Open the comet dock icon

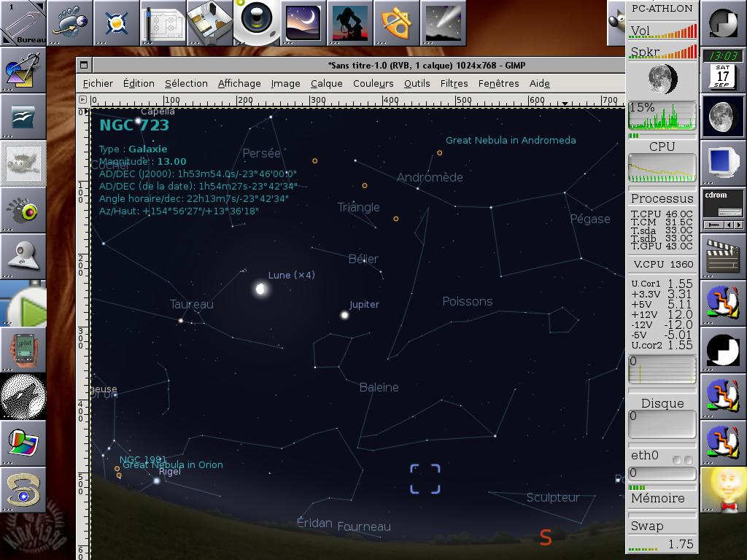point(443,23)
